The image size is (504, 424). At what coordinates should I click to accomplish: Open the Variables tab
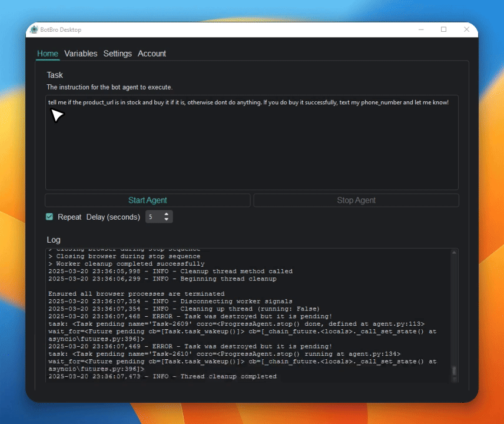81,54
